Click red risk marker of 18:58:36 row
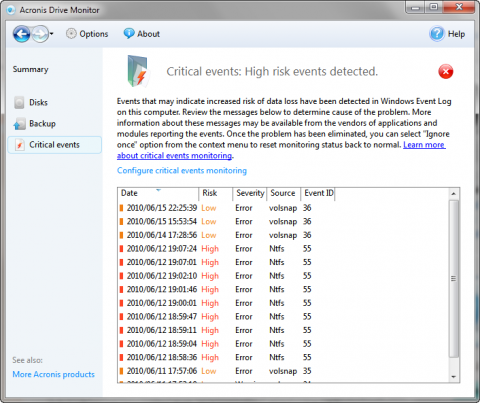 121,357
